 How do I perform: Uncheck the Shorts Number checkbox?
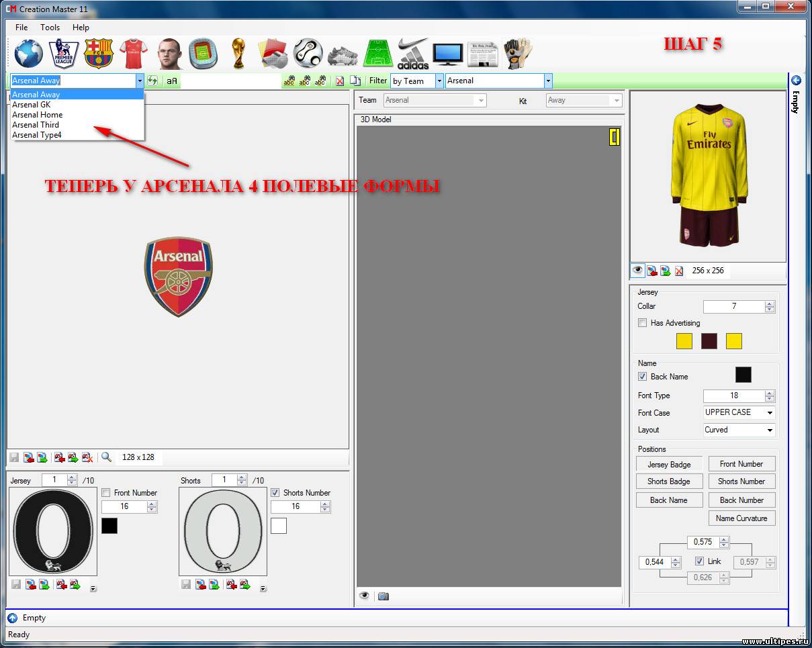pos(275,493)
